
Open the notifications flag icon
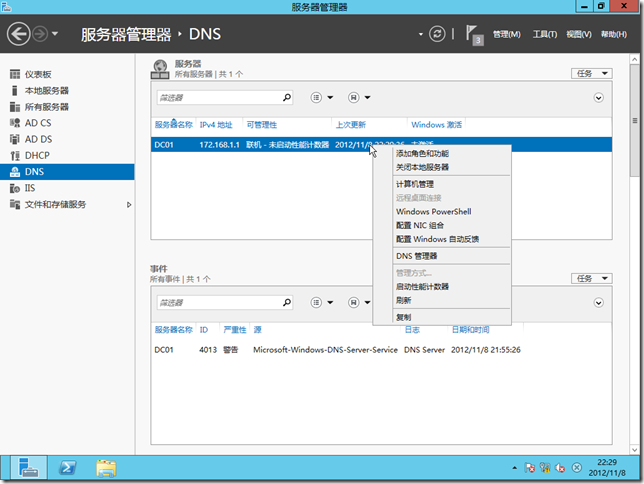(474, 35)
